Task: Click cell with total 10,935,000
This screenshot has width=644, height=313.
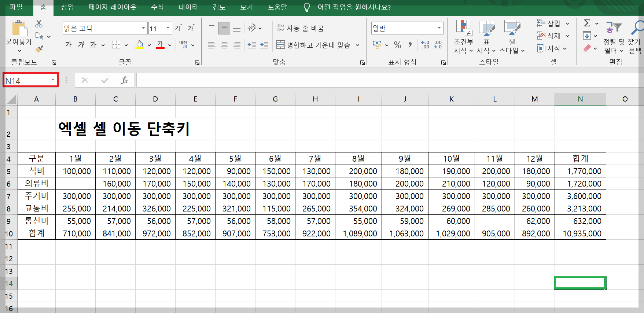Action: 580,233
